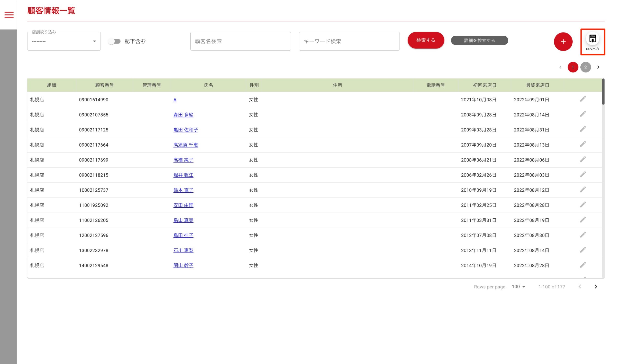Switch to page 2 in the pagination
Viewport: 617px width, 364px height.
tap(585, 67)
